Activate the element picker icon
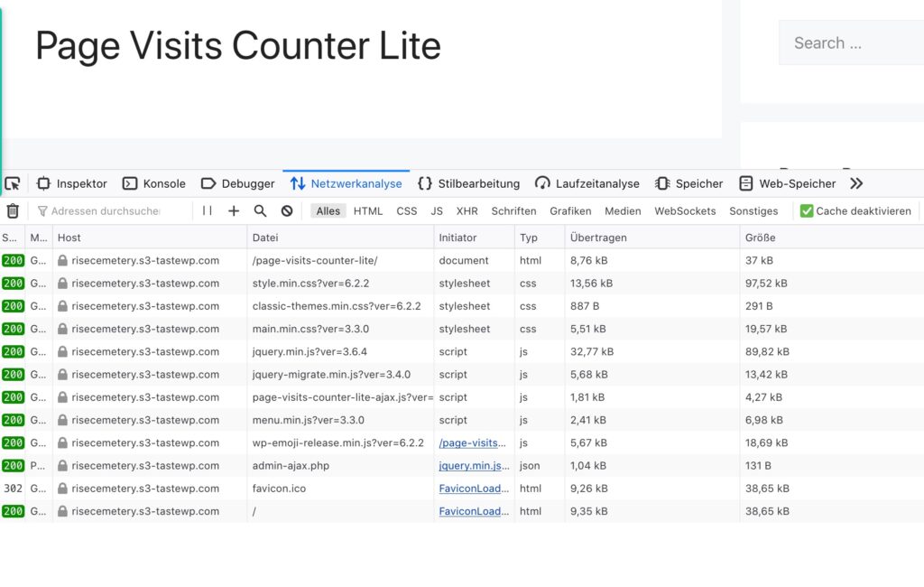Image resolution: width=924 pixels, height=587 pixels. tap(13, 183)
